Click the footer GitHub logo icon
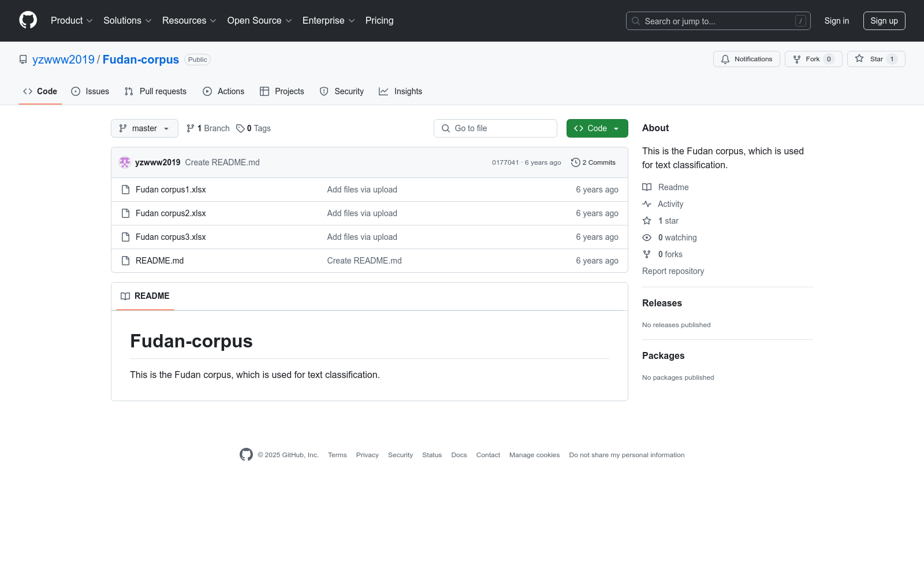This screenshot has height=578, width=924. click(246, 455)
